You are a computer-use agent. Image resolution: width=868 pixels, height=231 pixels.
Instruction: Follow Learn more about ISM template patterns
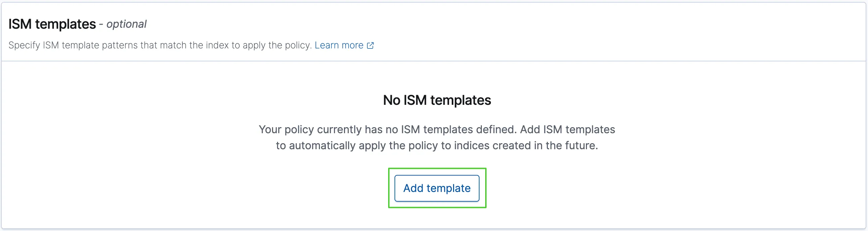click(339, 45)
